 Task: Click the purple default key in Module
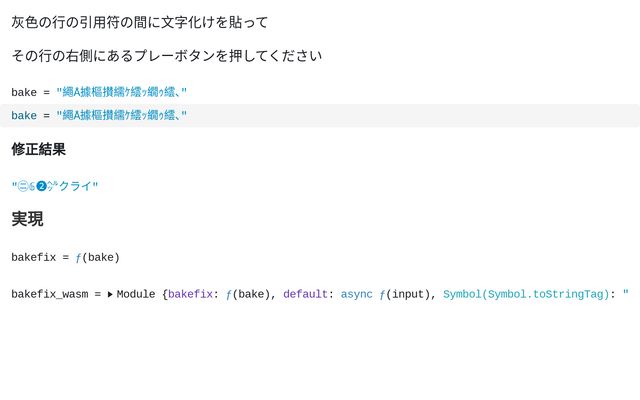[305, 295]
